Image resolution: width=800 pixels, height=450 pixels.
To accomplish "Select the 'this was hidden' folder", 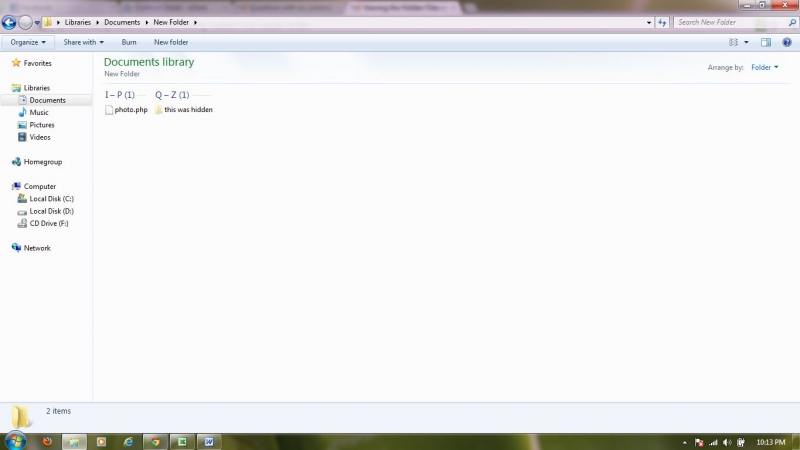I will [187, 110].
